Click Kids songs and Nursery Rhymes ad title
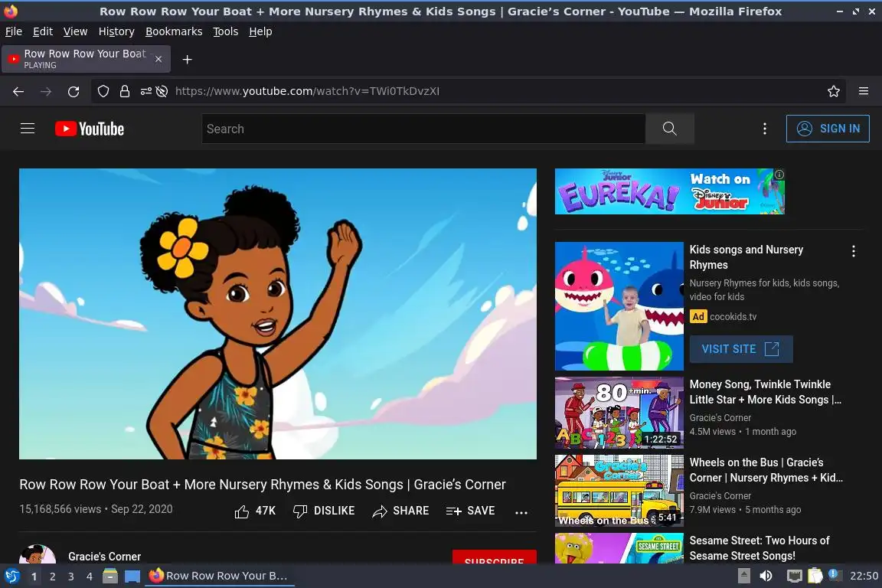 (746, 257)
